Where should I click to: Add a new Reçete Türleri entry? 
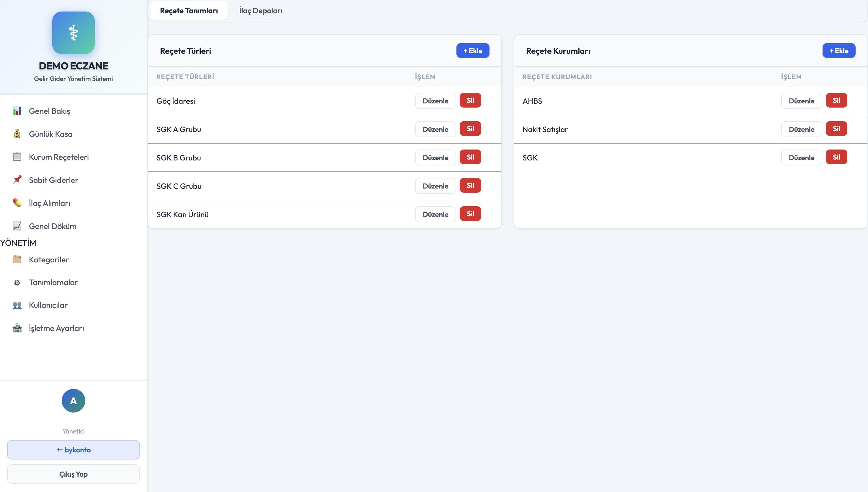[472, 51]
